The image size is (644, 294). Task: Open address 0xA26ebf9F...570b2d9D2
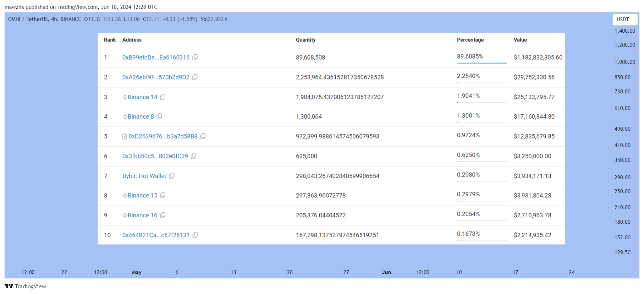(x=156, y=77)
